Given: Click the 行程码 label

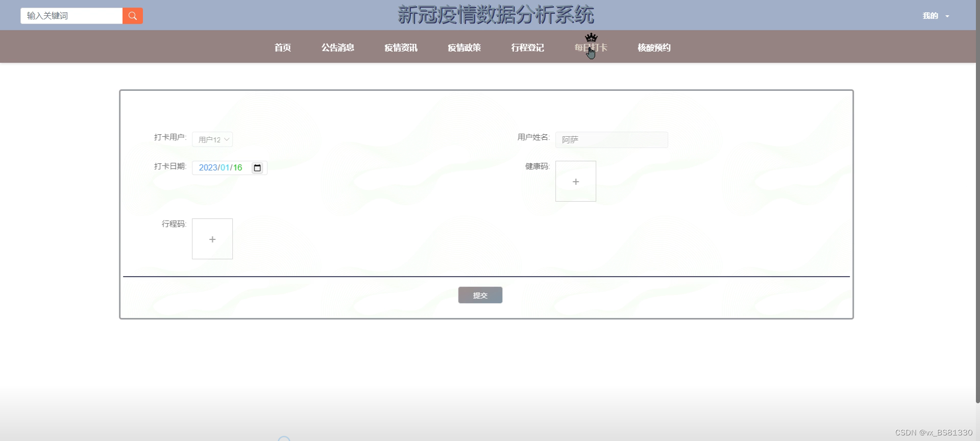Looking at the screenshot, I should pyautogui.click(x=174, y=224).
